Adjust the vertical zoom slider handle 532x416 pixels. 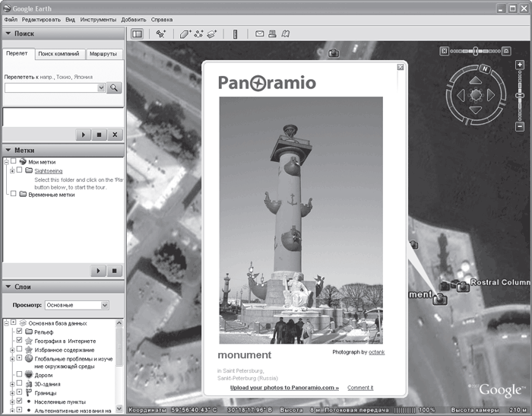(520, 96)
